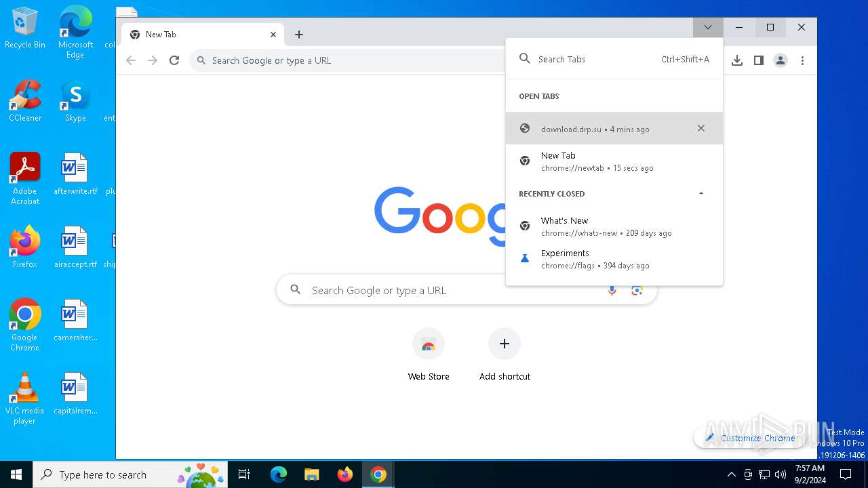Open Firefox desktop shortcut

click(25, 247)
